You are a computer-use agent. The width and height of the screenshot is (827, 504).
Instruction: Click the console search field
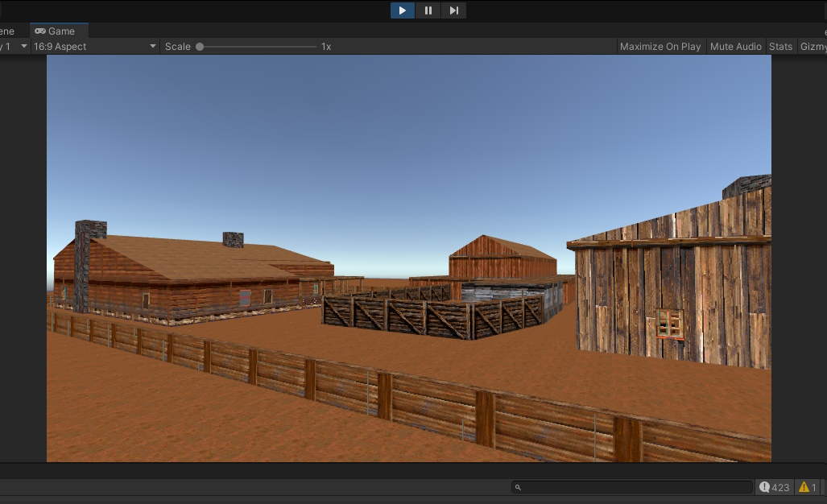pyautogui.click(x=632, y=487)
